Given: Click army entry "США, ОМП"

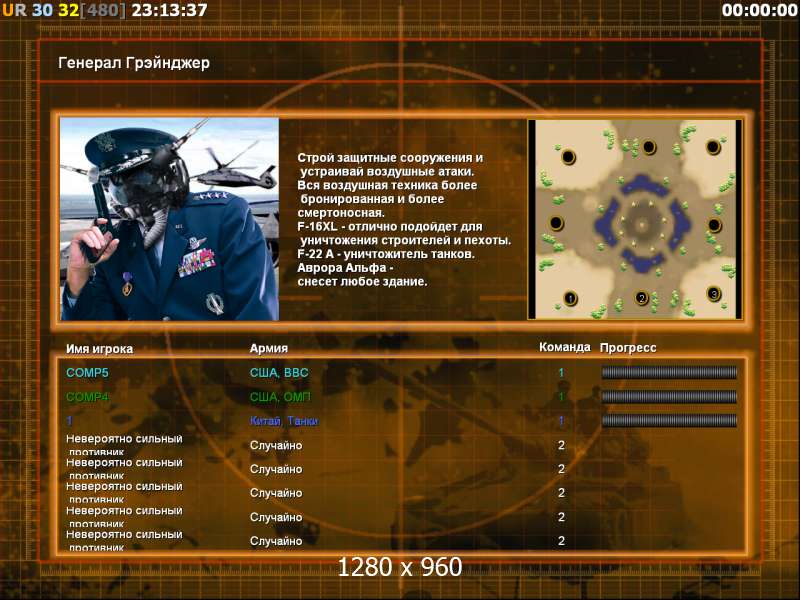Looking at the screenshot, I should tap(280, 397).
